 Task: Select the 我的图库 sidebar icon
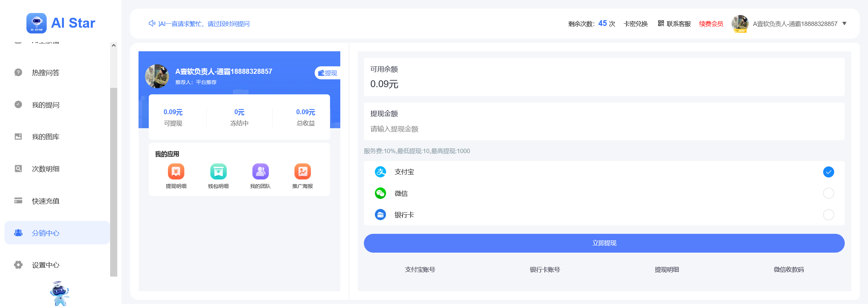pos(18,136)
